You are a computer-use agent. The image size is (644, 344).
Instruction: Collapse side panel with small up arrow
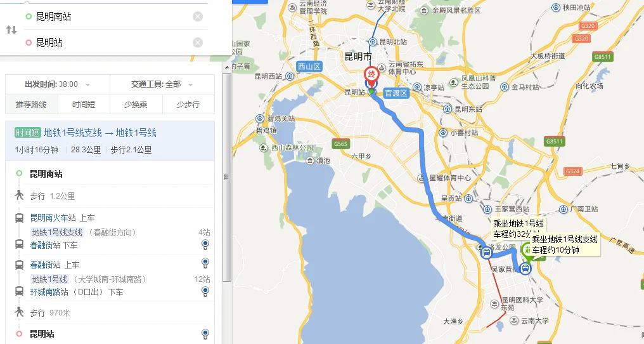coord(227,67)
